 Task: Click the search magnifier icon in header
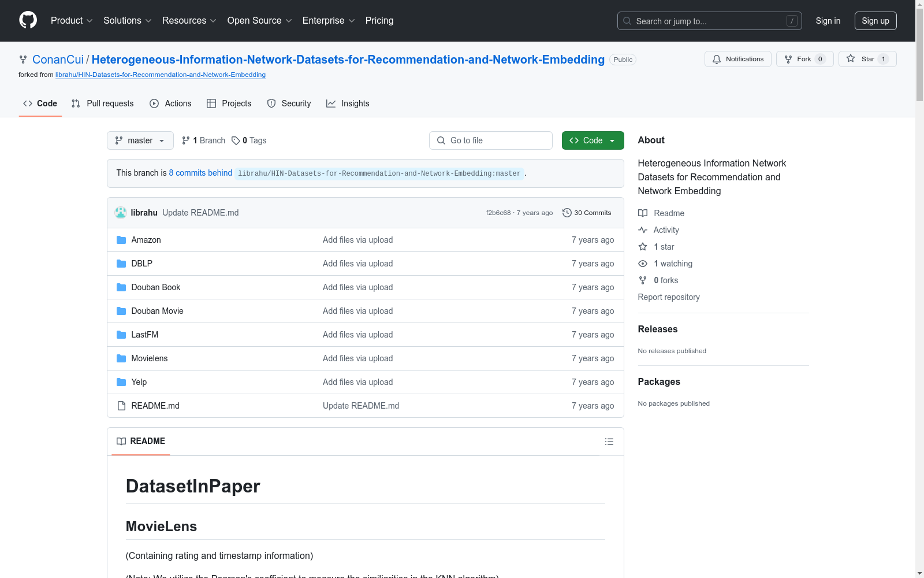coord(627,21)
